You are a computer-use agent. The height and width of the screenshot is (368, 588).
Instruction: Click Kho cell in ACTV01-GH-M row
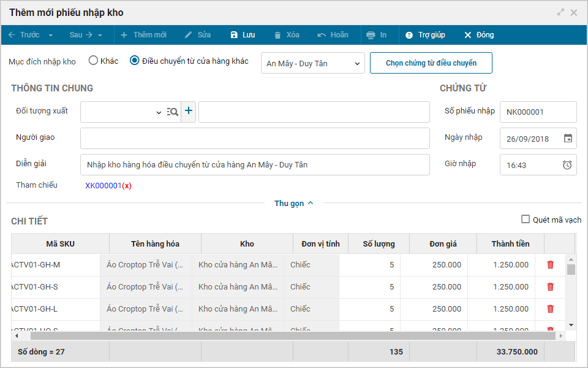tap(238, 265)
